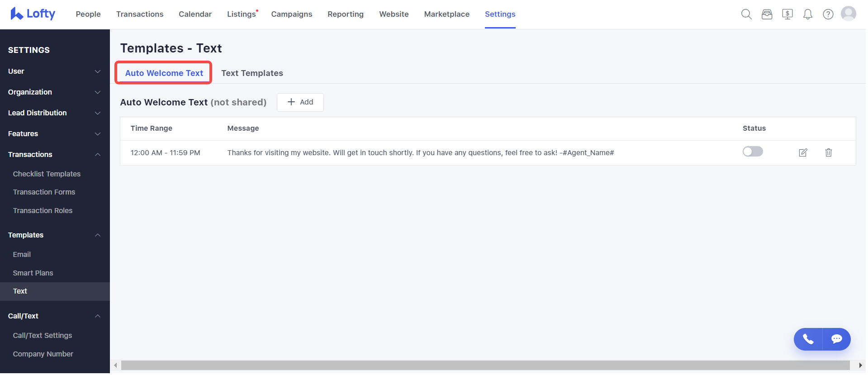Open the help question mark icon
Screen dimensions: 868x375
pos(828,14)
